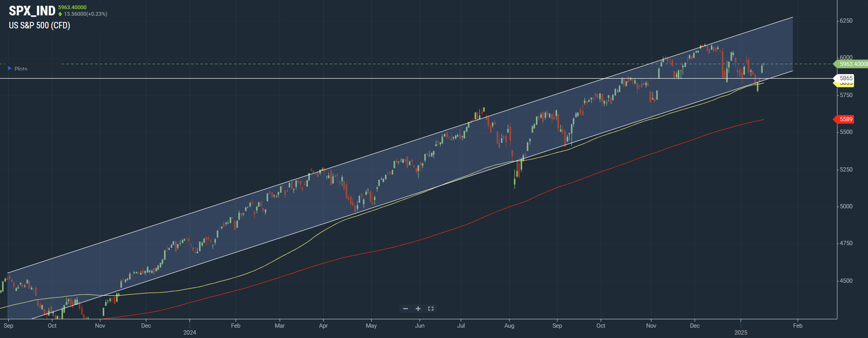The image size is (868, 338).
Task: Click the 5750 price axis label
Action: [x=846, y=95]
